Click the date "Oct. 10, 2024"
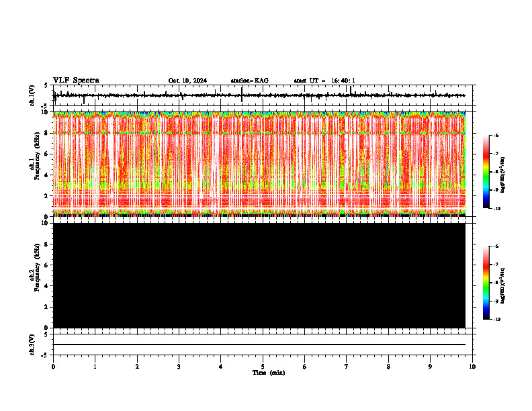 [187, 81]
